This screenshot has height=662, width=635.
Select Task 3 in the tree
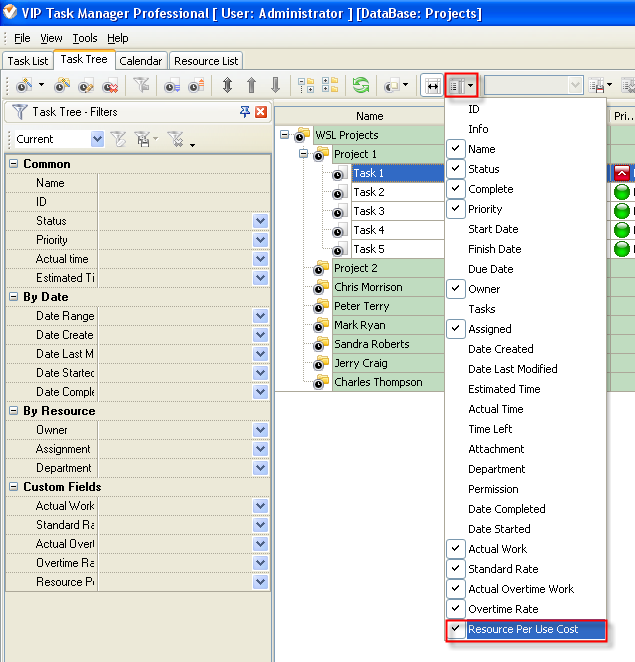pos(369,211)
